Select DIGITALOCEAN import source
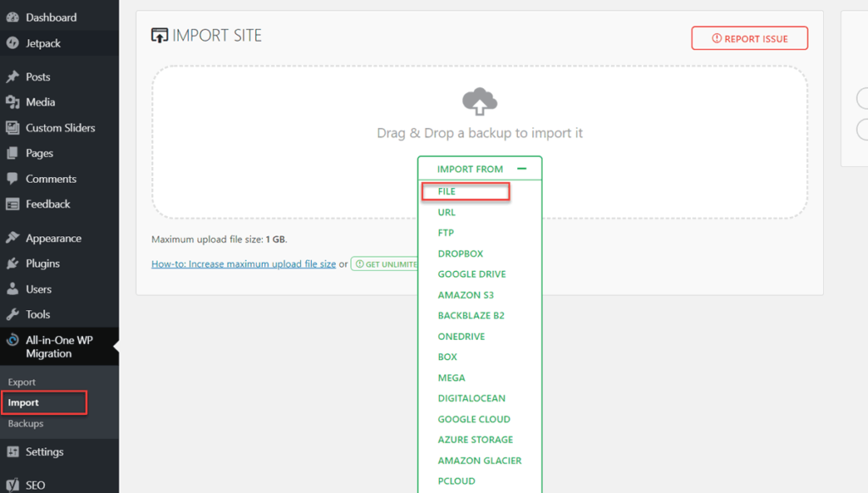The image size is (868, 493). 471,398
